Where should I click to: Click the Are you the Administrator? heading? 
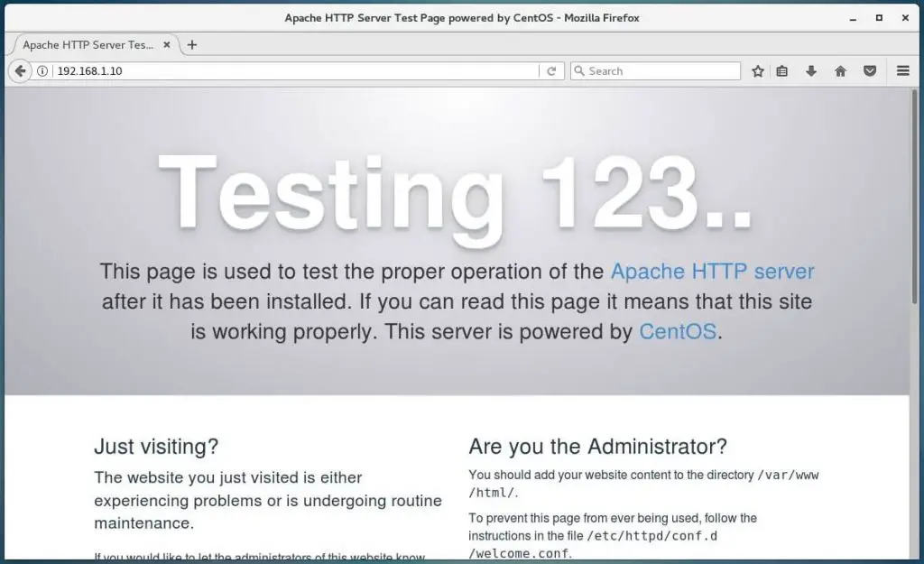(597, 446)
